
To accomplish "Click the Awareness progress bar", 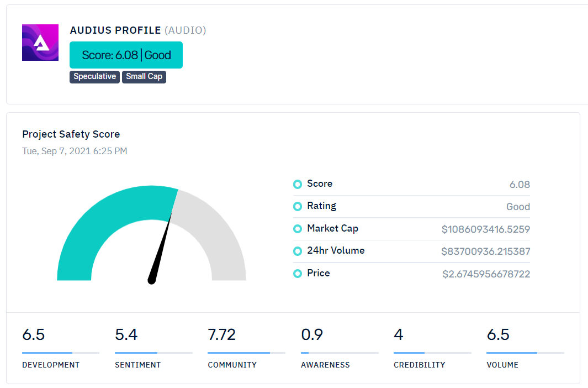I will (x=340, y=353).
